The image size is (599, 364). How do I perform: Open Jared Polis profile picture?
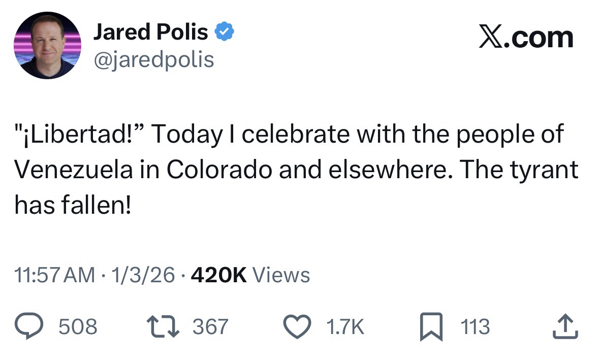[47, 45]
